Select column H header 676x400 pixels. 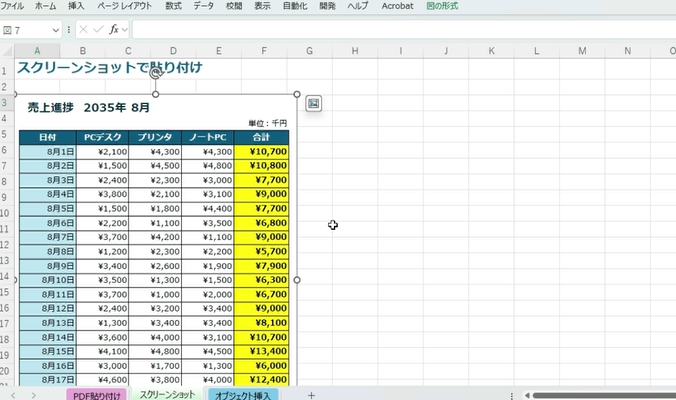point(355,51)
